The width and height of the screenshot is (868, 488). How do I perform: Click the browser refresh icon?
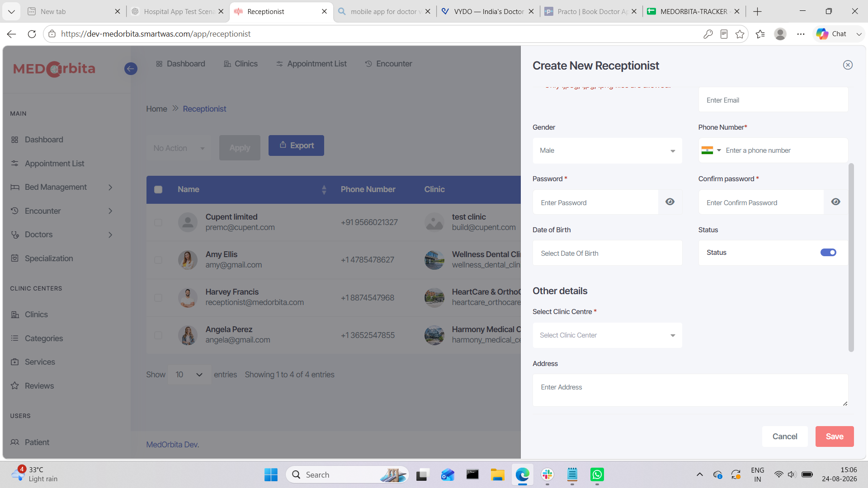pyautogui.click(x=32, y=34)
